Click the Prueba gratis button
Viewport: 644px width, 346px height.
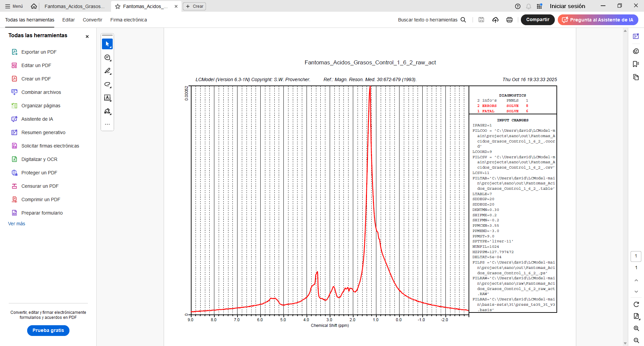coord(48,331)
